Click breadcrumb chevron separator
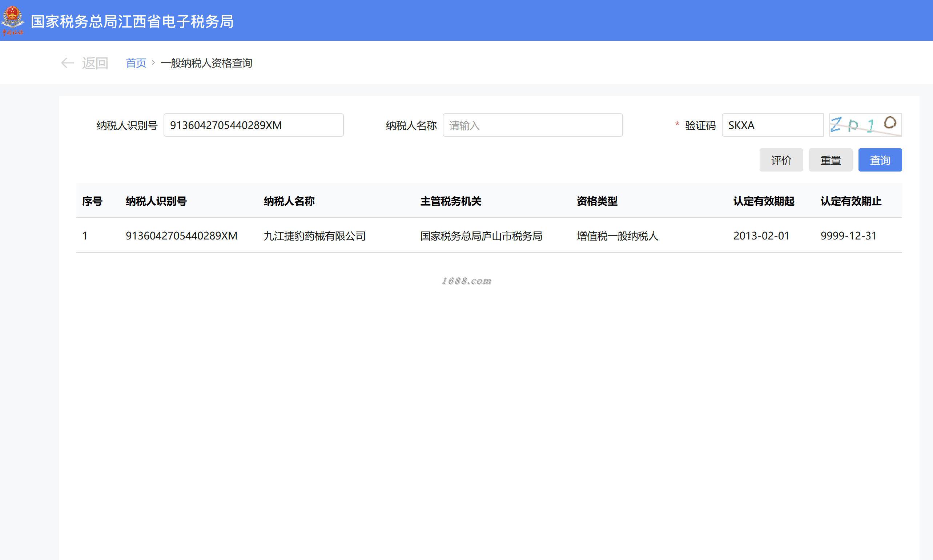This screenshot has width=933, height=560. coord(153,63)
